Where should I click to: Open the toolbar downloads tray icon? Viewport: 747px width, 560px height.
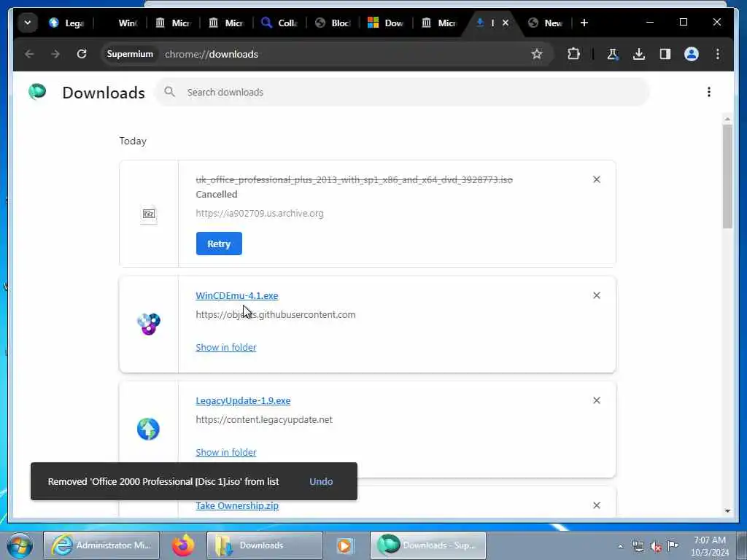639,54
